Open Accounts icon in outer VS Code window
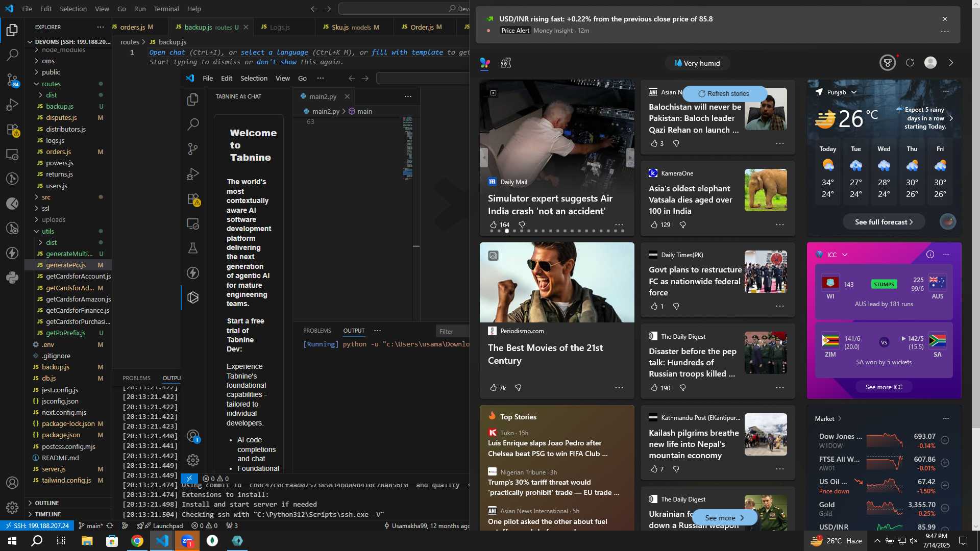Viewport: 980px width, 551px height. pyautogui.click(x=12, y=483)
